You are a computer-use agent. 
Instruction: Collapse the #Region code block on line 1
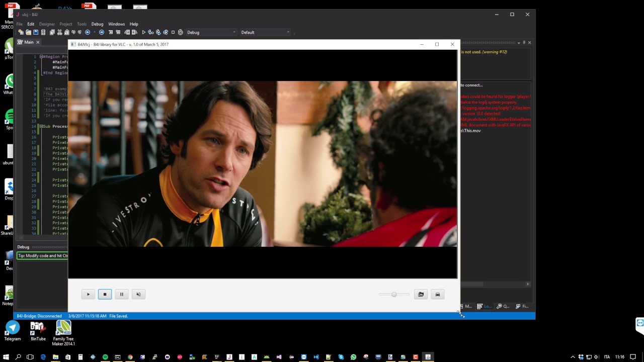pos(41,57)
